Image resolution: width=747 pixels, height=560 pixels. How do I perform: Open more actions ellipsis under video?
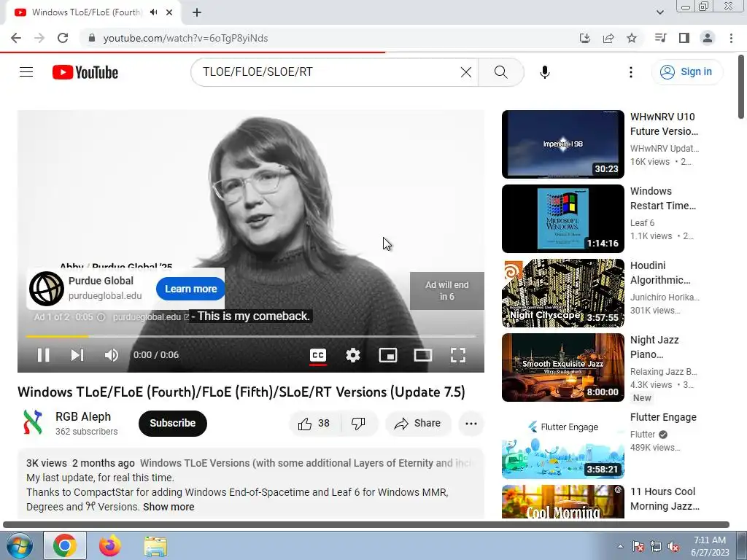pos(471,424)
